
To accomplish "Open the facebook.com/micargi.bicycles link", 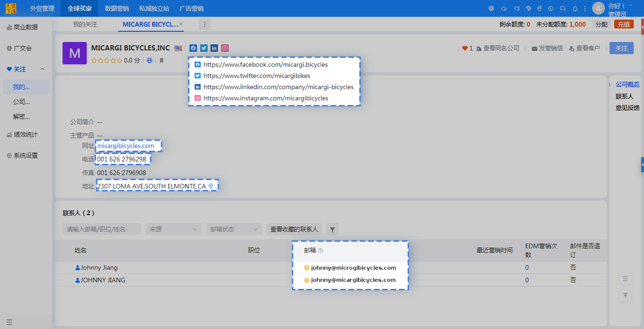I will tap(266, 64).
